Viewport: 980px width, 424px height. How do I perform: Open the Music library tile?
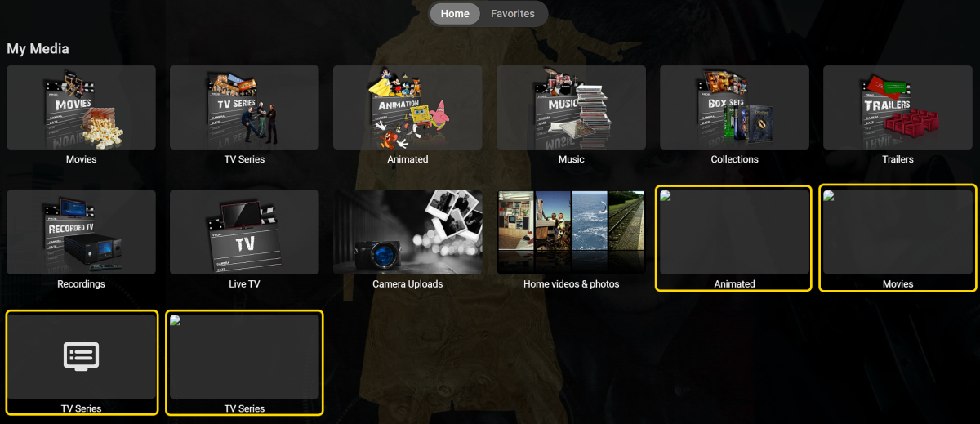click(571, 108)
